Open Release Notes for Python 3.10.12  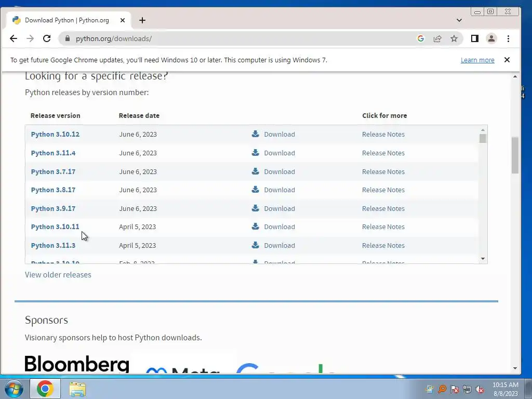coord(383,135)
